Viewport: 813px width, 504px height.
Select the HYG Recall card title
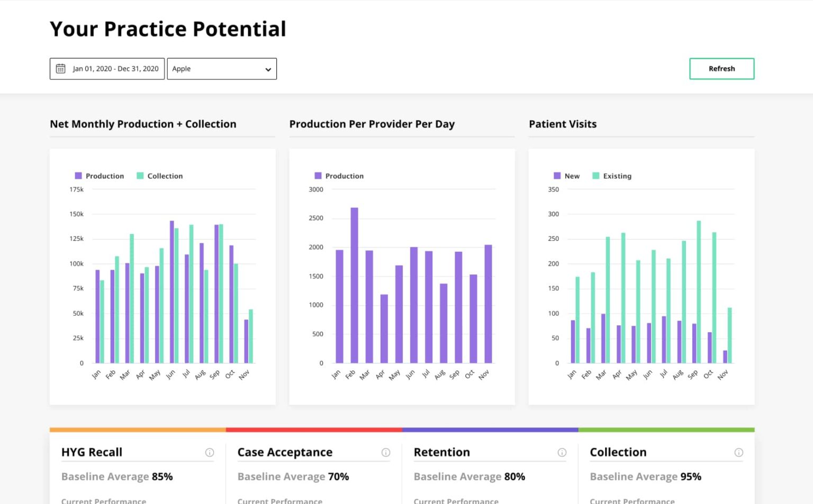(92, 452)
